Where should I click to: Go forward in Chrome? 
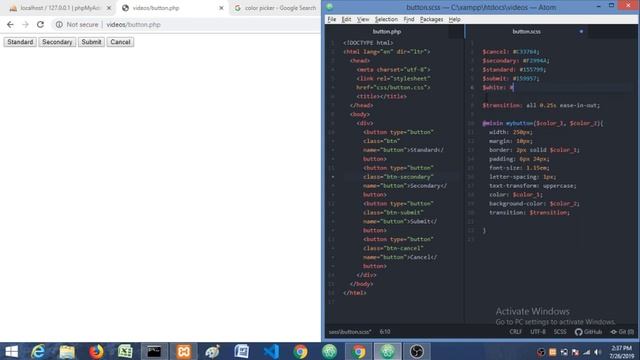coord(25,24)
